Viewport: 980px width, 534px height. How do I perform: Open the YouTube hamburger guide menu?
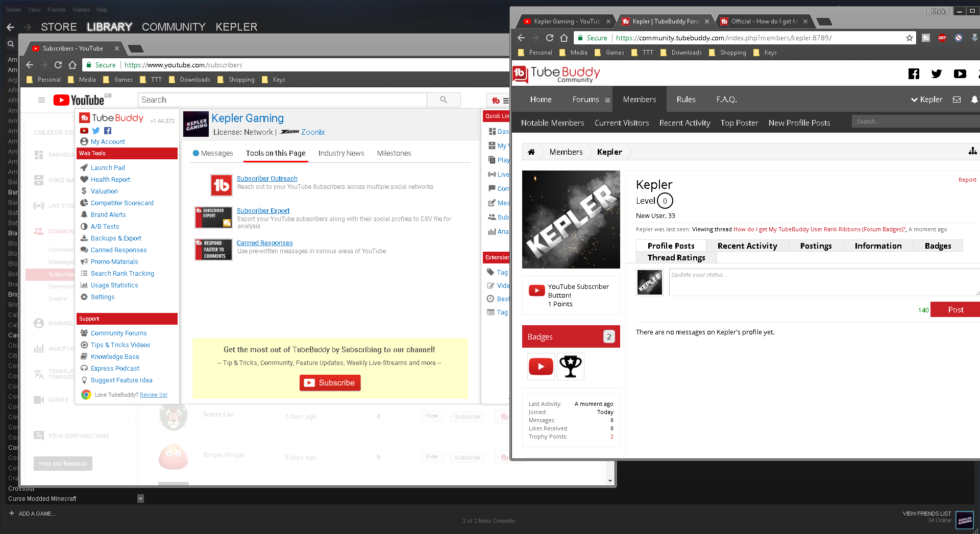tap(42, 100)
